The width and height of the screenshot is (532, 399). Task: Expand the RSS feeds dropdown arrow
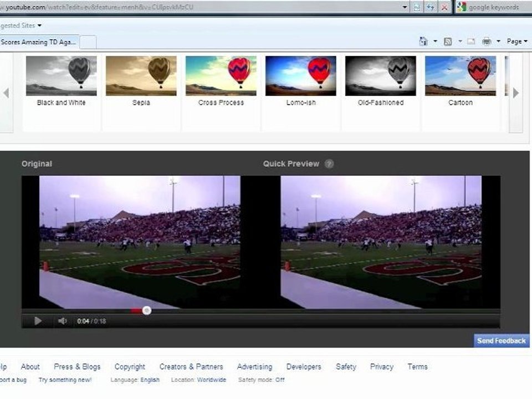click(460, 42)
